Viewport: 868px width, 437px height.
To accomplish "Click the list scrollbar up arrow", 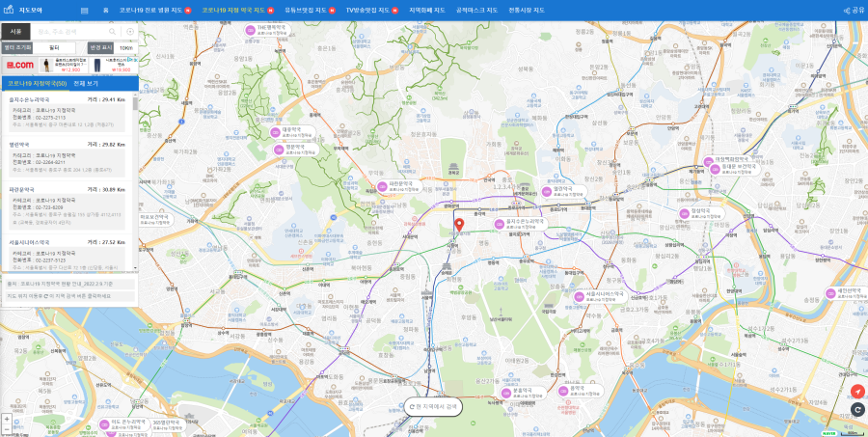I will pyautogui.click(x=135, y=95).
